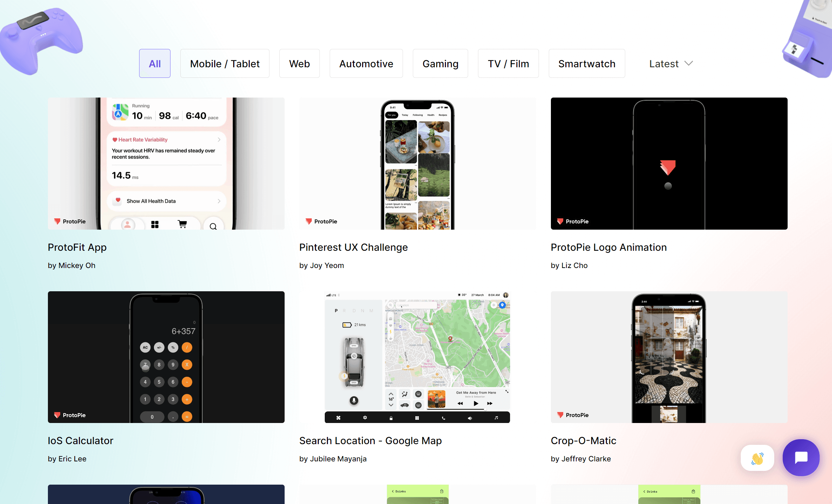
Task: Open the chat support bubble icon
Action: pyautogui.click(x=801, y=458)
